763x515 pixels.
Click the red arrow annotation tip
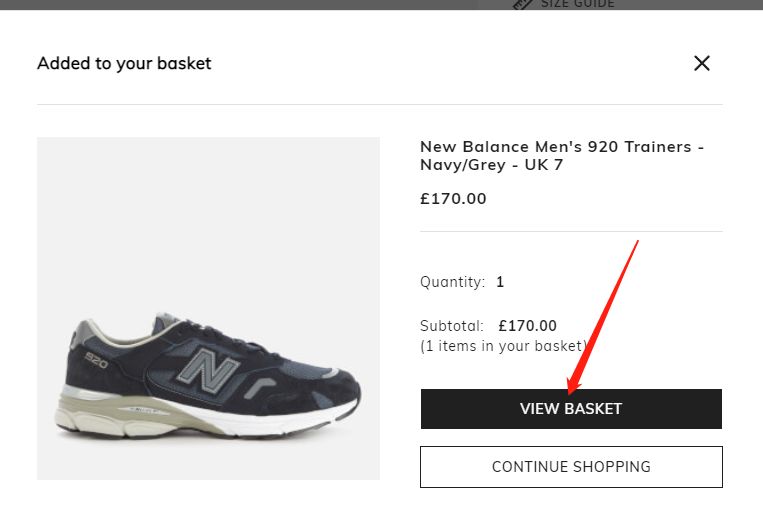[x=572, y=391]
